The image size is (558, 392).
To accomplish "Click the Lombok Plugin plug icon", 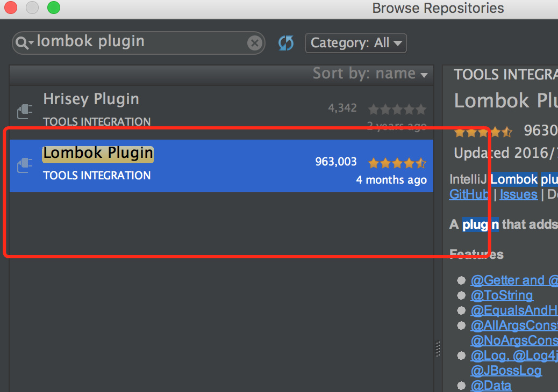I will 25,165.
